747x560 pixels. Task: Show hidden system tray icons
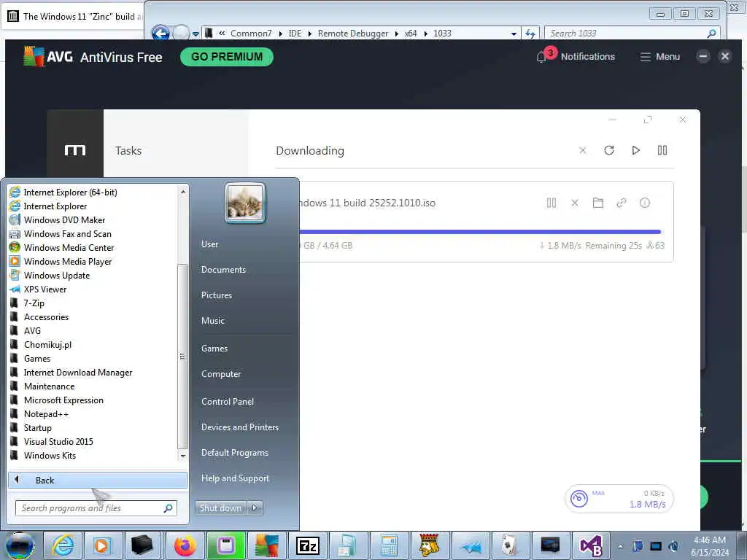tap(620, 546)
